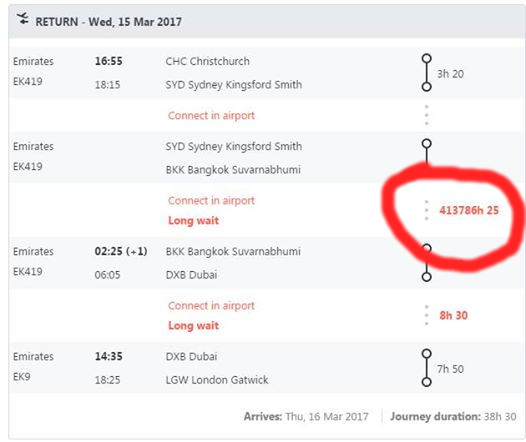
Task: Click the EK9 flight number
Action: (x=21, y=376)
